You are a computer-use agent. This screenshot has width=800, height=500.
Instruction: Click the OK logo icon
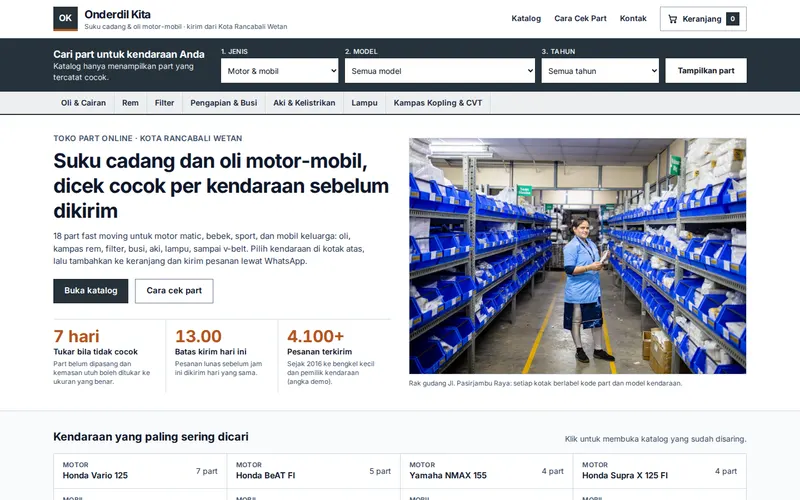pos(65,18)
